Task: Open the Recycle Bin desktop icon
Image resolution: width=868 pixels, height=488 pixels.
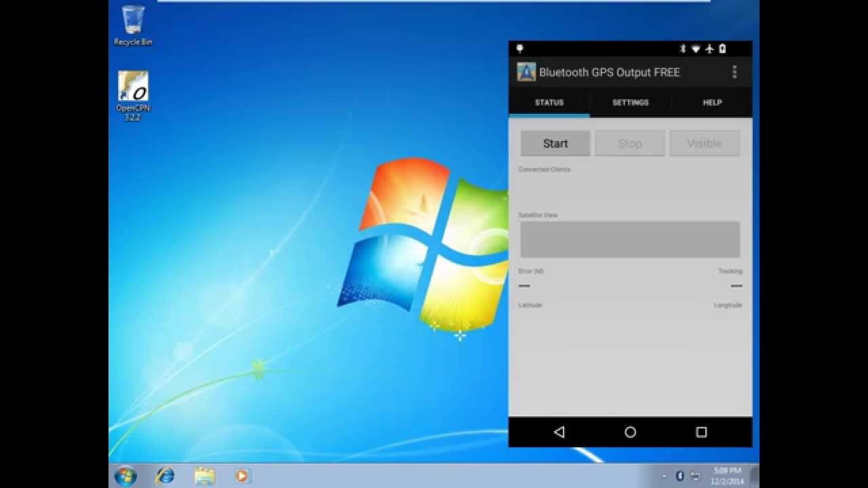Action: tap(133, 26)
